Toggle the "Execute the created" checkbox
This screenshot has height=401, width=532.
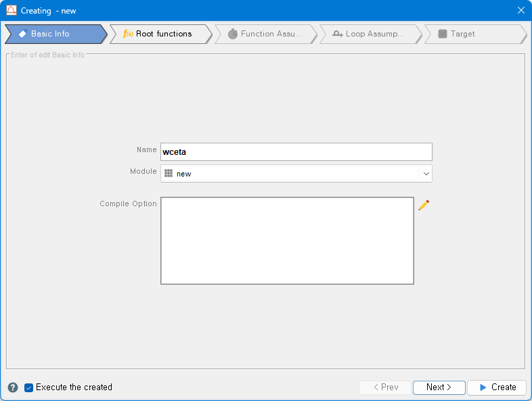pyautogui.click(x=29, y=387)
